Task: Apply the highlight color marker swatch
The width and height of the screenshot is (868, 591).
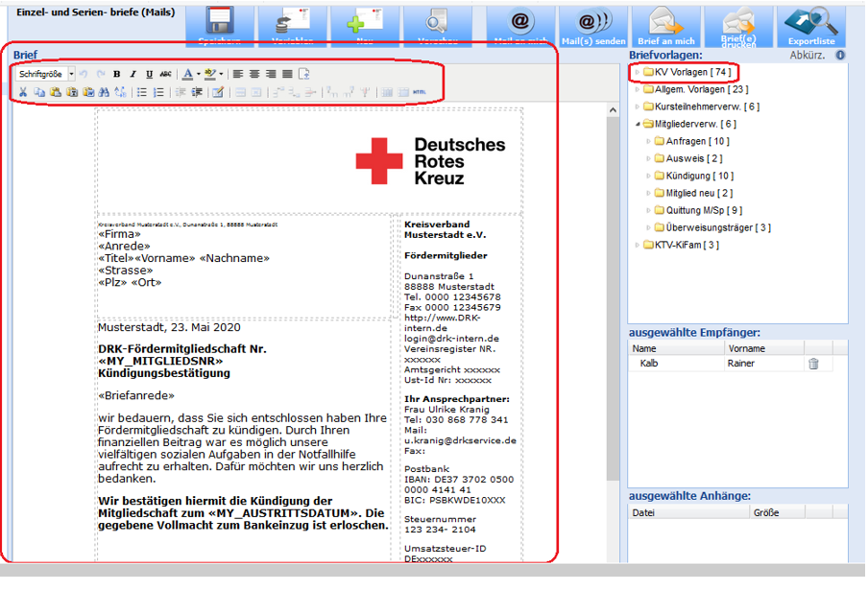Action: [x=210, y=74]
